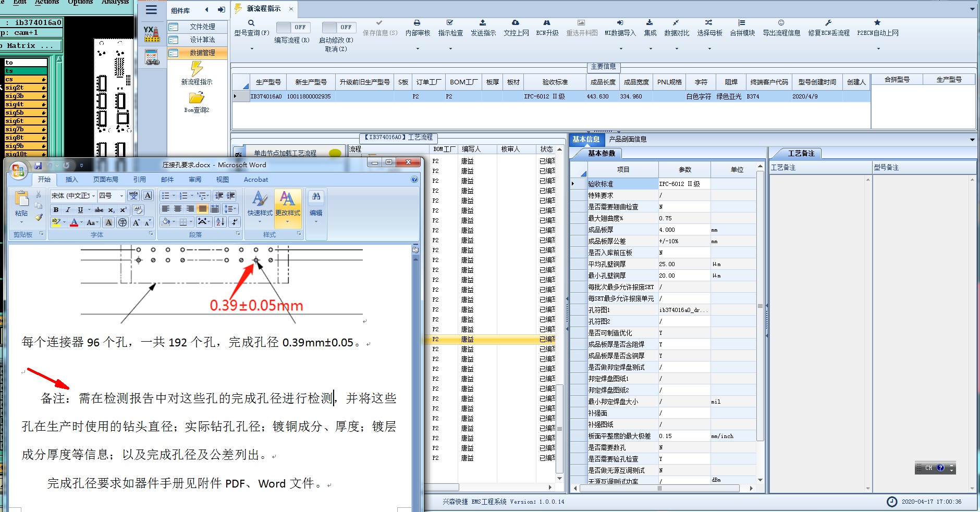980x512 pixels.
Task: Click the 验收标准 parameter cell IPC-6012
Action: (684, 184)
